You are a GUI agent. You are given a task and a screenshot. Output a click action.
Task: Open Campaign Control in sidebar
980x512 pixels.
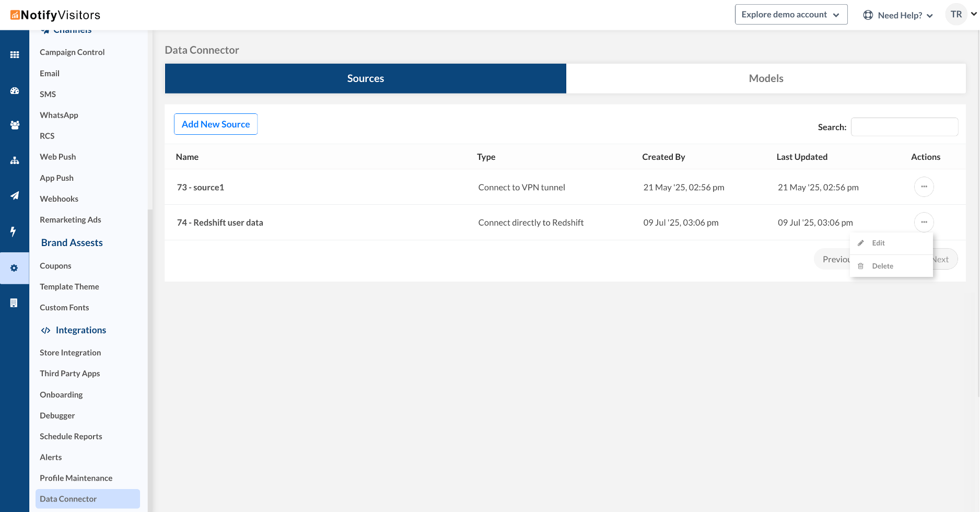72,52
